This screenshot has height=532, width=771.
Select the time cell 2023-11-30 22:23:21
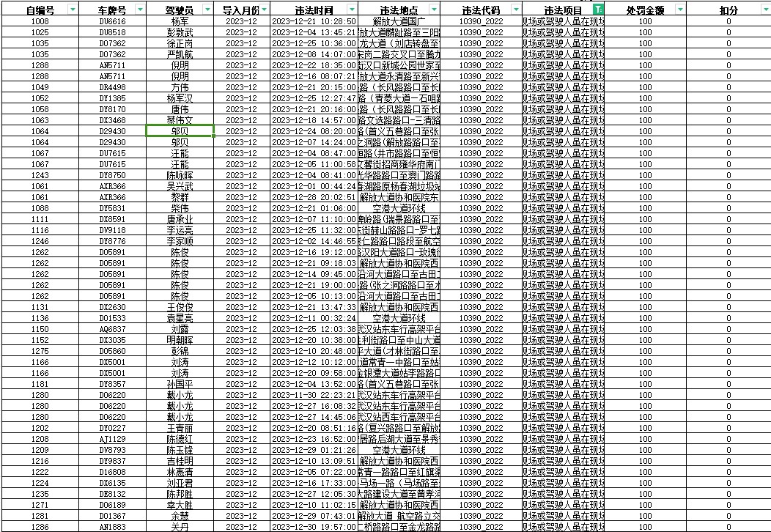click(314, 395)
